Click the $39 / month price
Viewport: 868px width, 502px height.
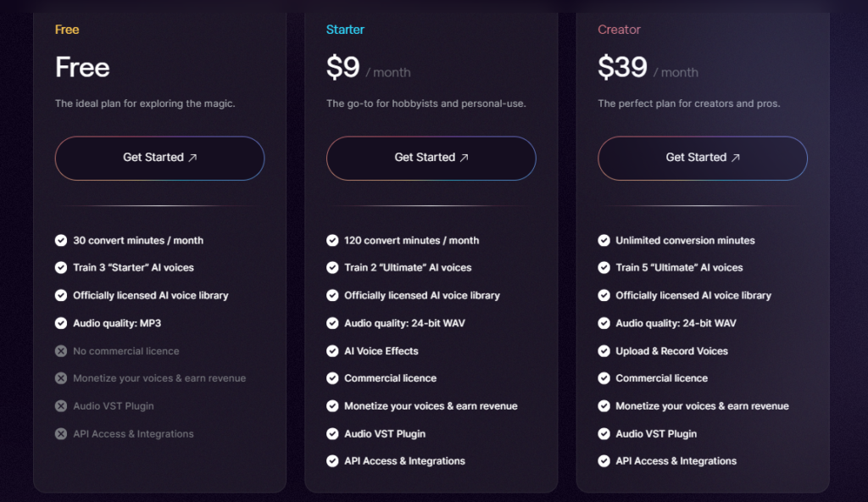coord(648,68)
